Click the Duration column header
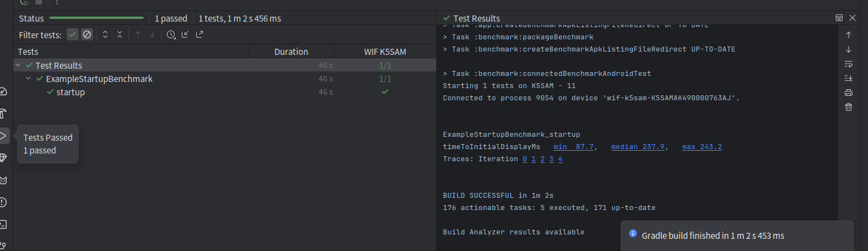The height and width of the screenshot is (251, 868). (291, 52)
